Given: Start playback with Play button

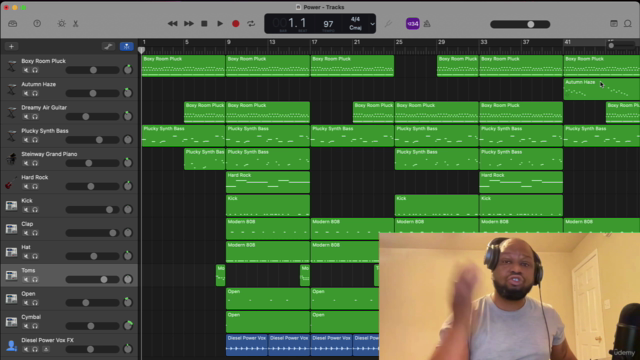Looking at the screenshot, I should point(220,24).
